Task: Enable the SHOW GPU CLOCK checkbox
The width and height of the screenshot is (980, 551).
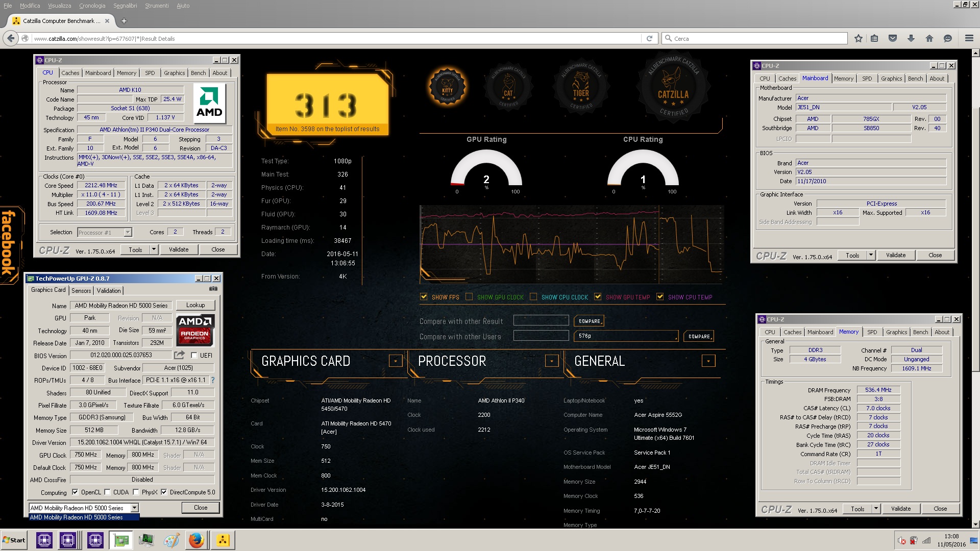Action: pos(469,297)
